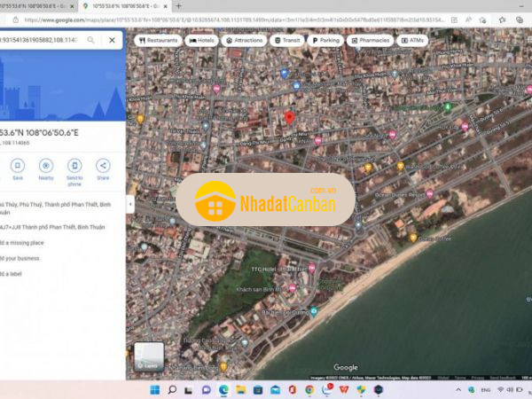Click the red location pin on map

click(288, 118)
